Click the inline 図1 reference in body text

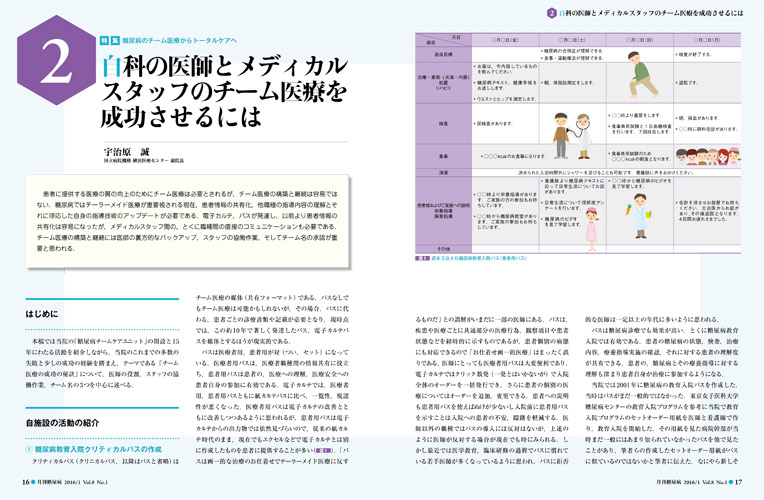tap(323, 451)
